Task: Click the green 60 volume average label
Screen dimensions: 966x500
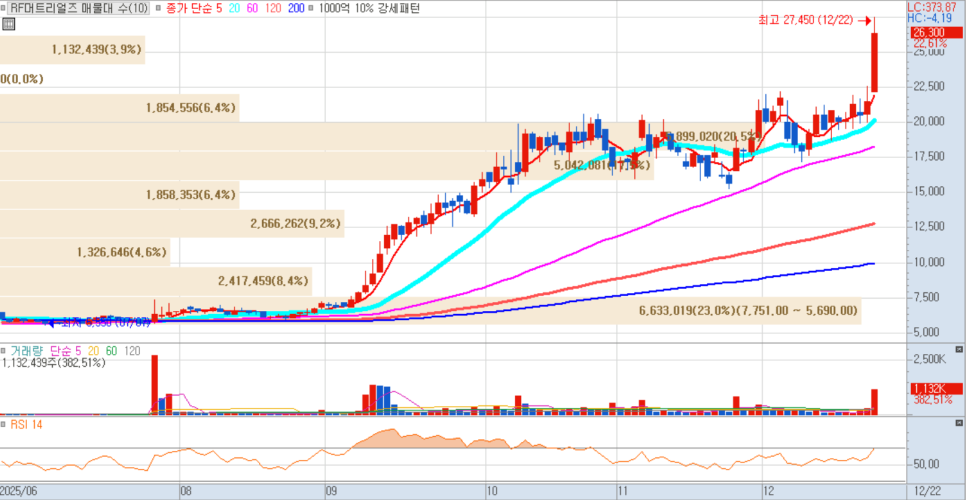Action: pyautogui.click(x=112, y=350)
